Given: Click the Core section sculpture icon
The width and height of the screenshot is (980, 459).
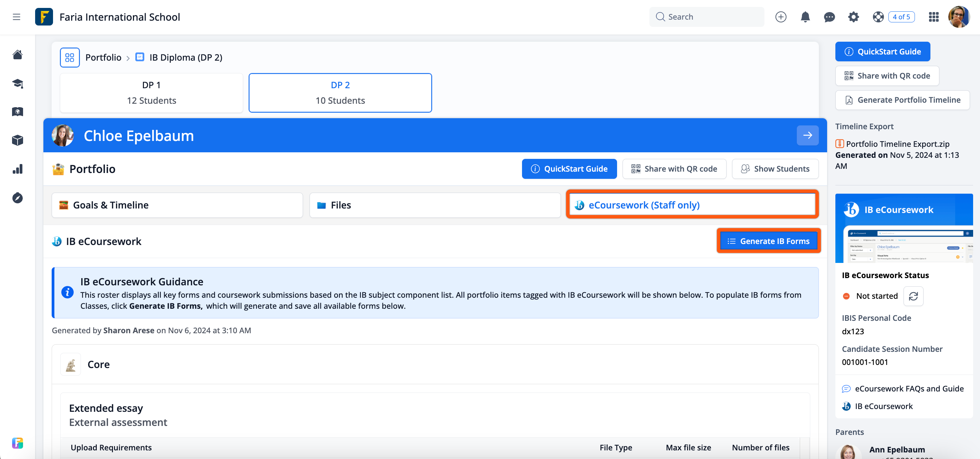Looking at the screenshot, I should [x=71, y=364].
